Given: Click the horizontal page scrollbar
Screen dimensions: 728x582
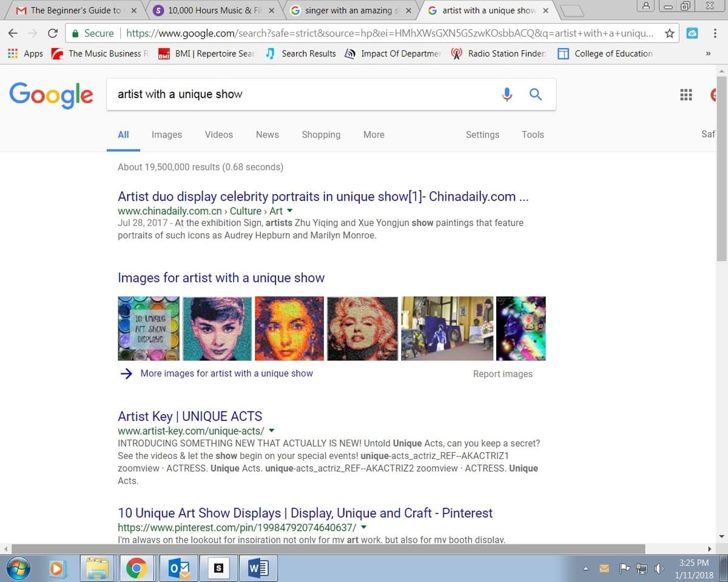Looking at the screenshot, I should [328, 549].
